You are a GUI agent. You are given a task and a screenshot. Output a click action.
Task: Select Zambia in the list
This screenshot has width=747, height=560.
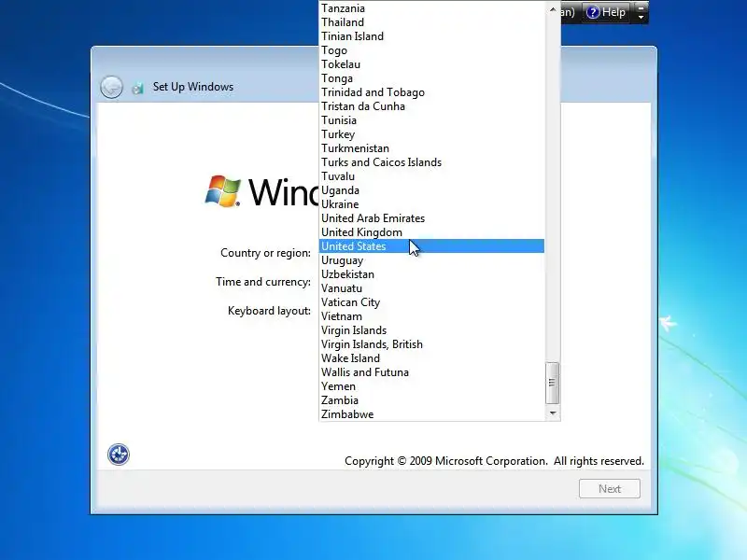pyautogui.click(x=431, y=400)
